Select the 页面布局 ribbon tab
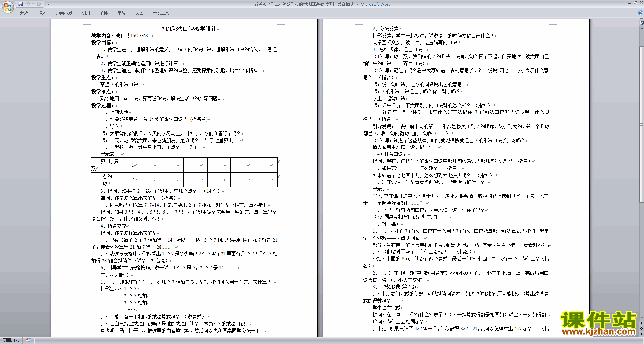 tap(64, 13)
